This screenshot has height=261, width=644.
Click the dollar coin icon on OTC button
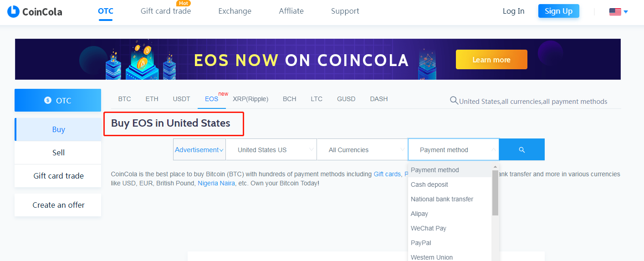coord(48,100)
